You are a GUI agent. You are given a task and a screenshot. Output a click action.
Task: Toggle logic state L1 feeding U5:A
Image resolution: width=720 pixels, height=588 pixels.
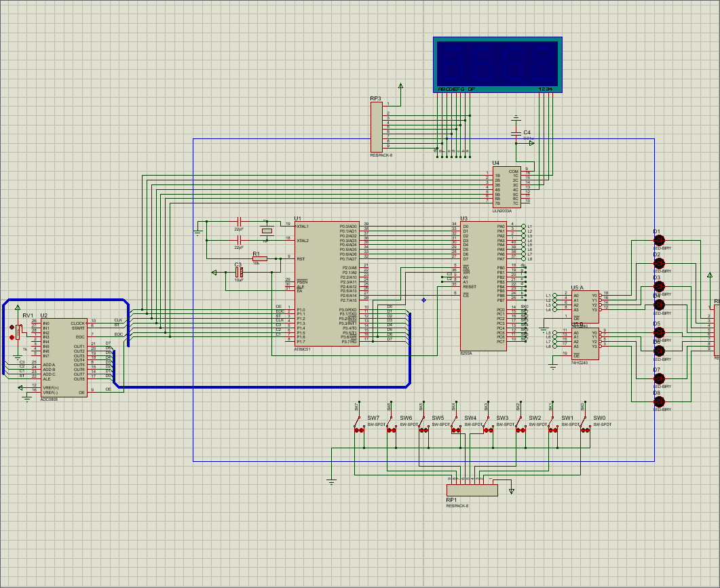coord(554,296)
